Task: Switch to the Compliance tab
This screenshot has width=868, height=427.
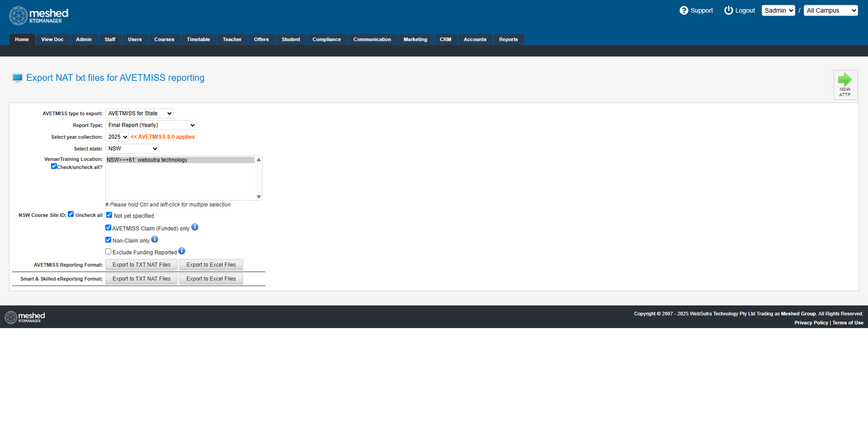Action: click(x=326, y=39)
